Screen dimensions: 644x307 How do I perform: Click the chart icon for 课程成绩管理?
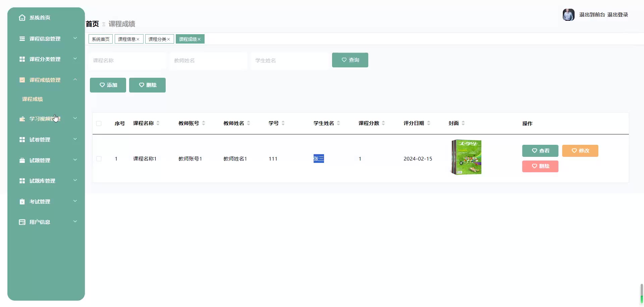click(x=22, y=80)
